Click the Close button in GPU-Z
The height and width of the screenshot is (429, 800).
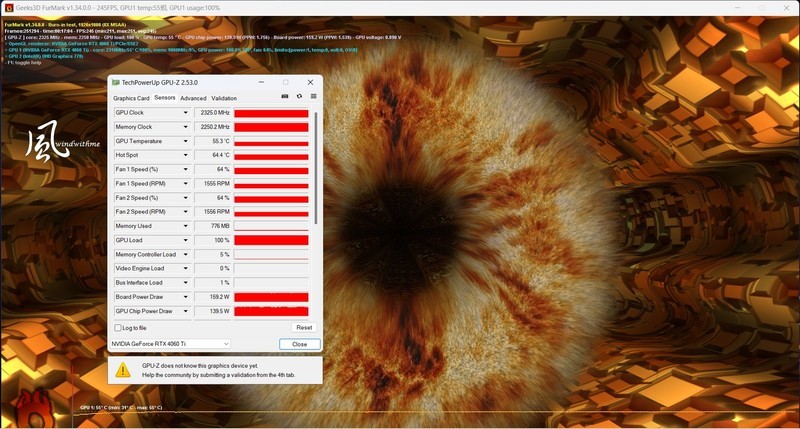click(299, 344)
